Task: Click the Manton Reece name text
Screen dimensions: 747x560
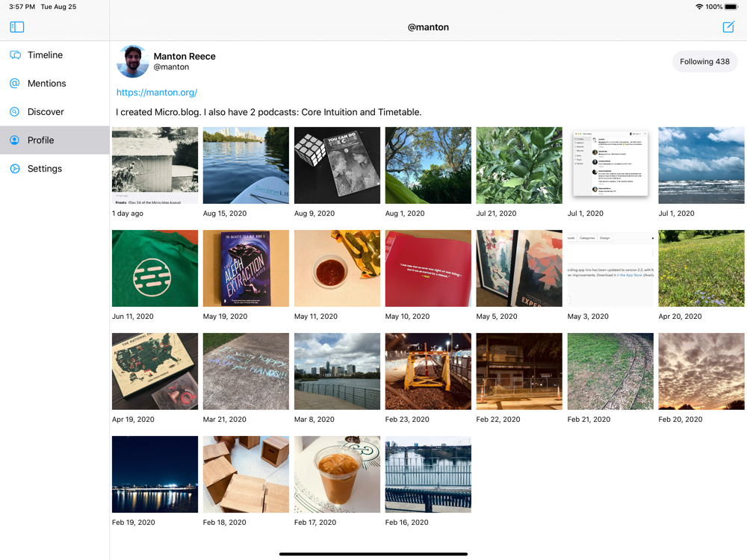Action: [185, 56]
